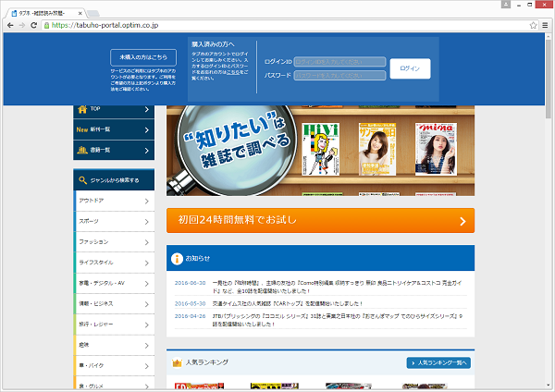Click the browser forward arrow
Image resolution: width=555 pixels, height=392 pixels.
click(x=22, y=25)
